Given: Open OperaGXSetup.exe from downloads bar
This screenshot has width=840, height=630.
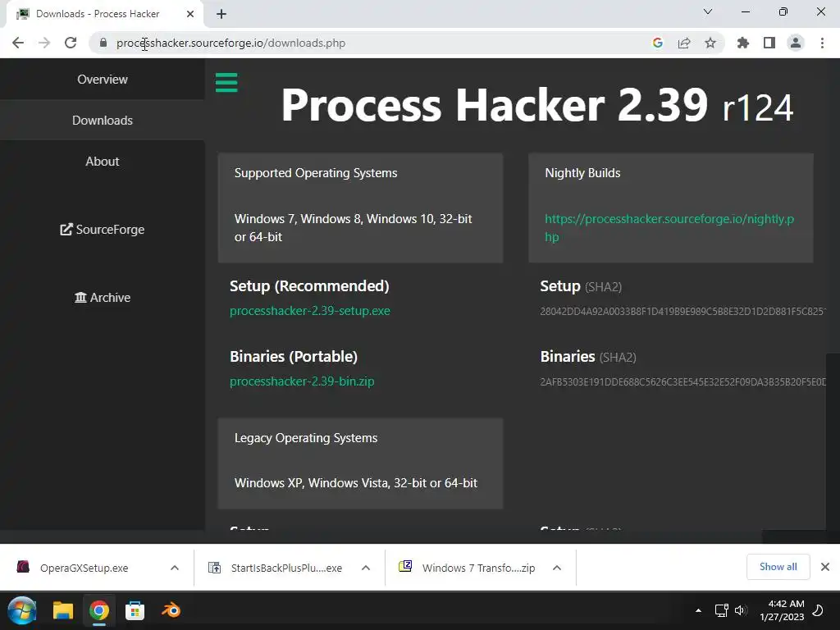Looking at the screenshot, I should (84, 568).
